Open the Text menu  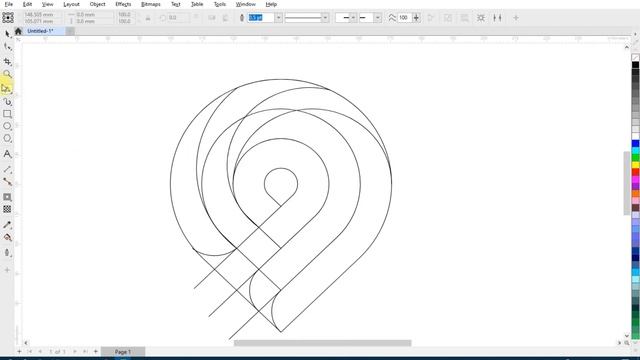pyautogui.click(x=176, y=4)
